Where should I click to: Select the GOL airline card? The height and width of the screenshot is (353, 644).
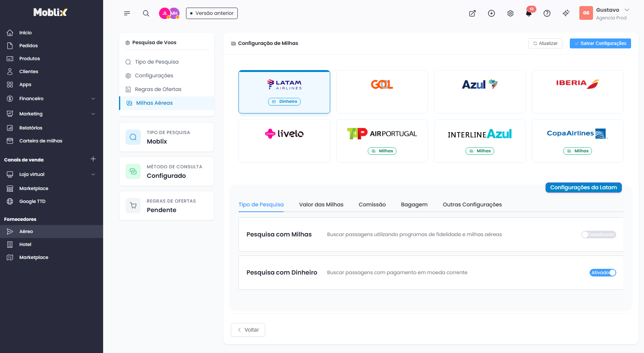click(x=382, y=92)
